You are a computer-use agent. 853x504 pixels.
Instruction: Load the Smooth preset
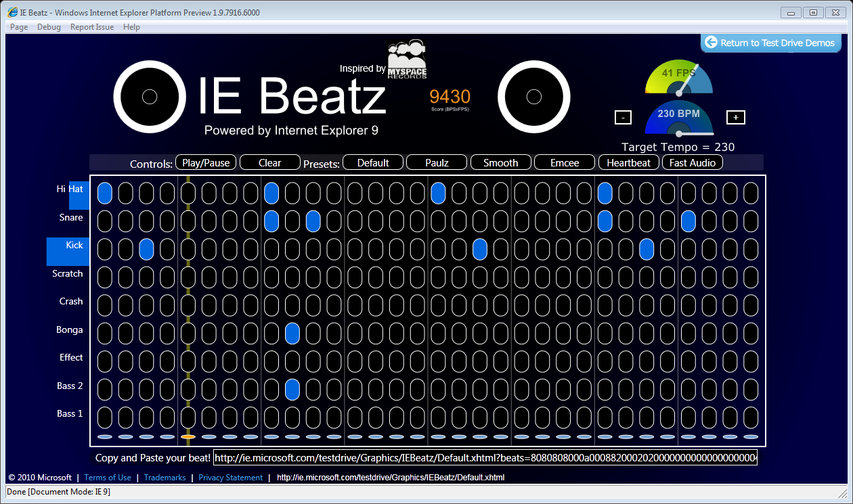coord(500,162)
